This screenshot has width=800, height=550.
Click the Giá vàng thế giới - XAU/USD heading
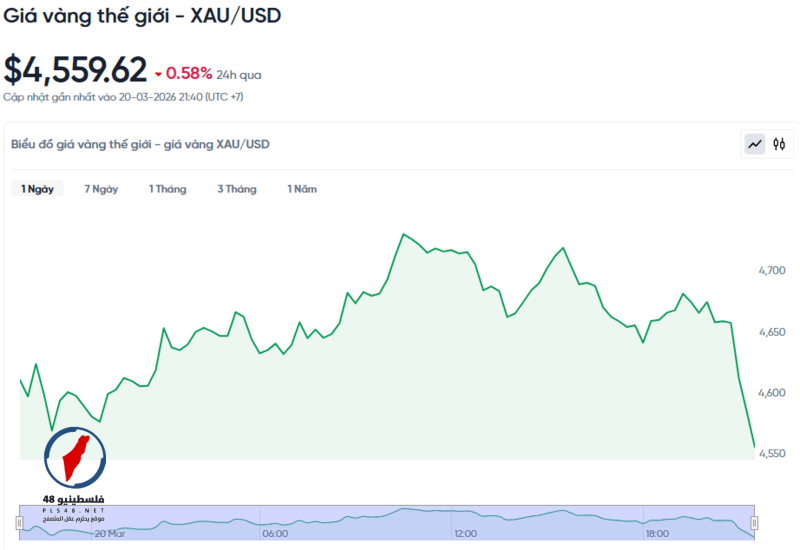(140, 15)
